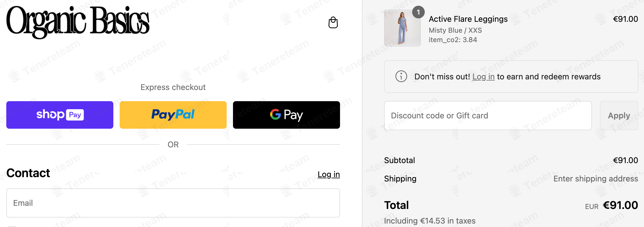Screen dimensions: 644x227
Task: Choose PayPal express checkout
Action: (x=173, y=115)
